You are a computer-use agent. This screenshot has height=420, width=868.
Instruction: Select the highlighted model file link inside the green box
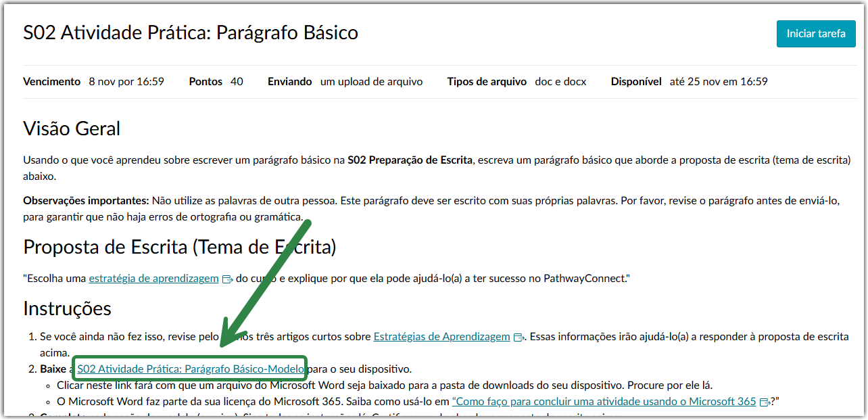pos(190,369)
